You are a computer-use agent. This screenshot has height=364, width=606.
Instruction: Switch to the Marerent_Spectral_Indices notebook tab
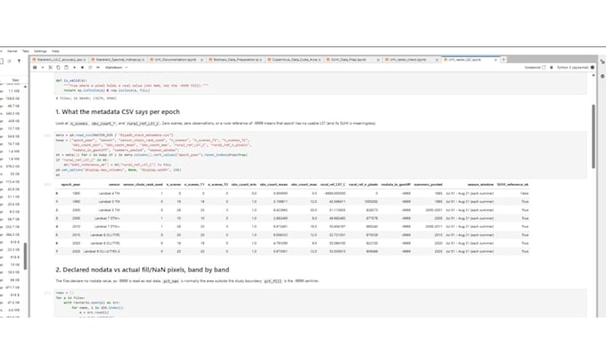[x=118, y=60]
